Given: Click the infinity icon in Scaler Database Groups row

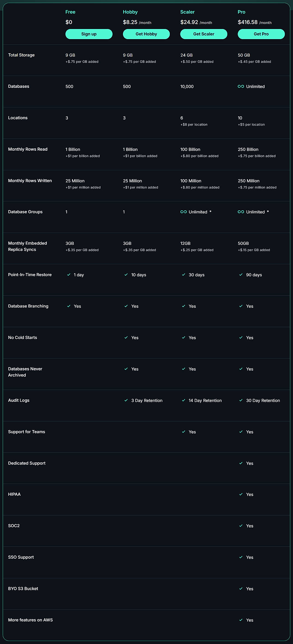Looking at the screenshot, I should [x=183, y=212].
